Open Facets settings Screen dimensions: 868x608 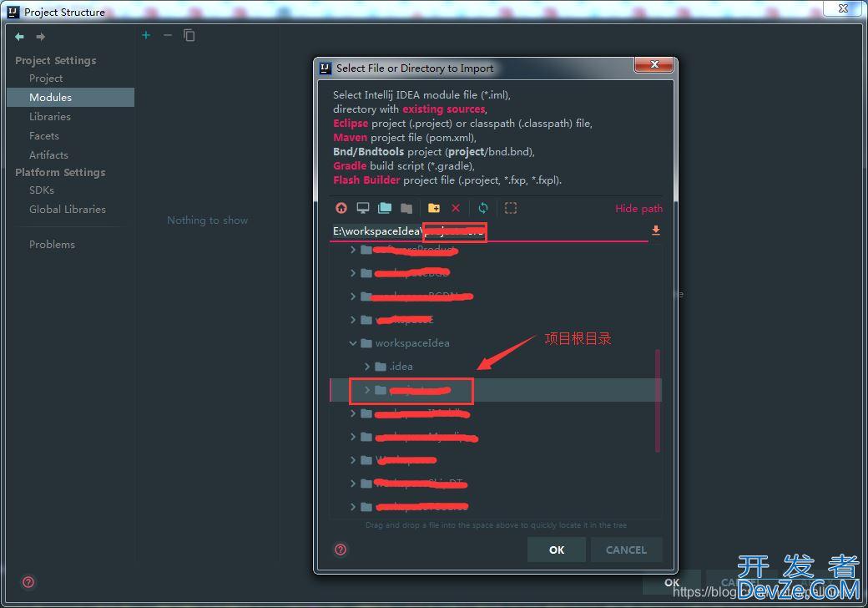pyautogui.click(x=44, y=136)
